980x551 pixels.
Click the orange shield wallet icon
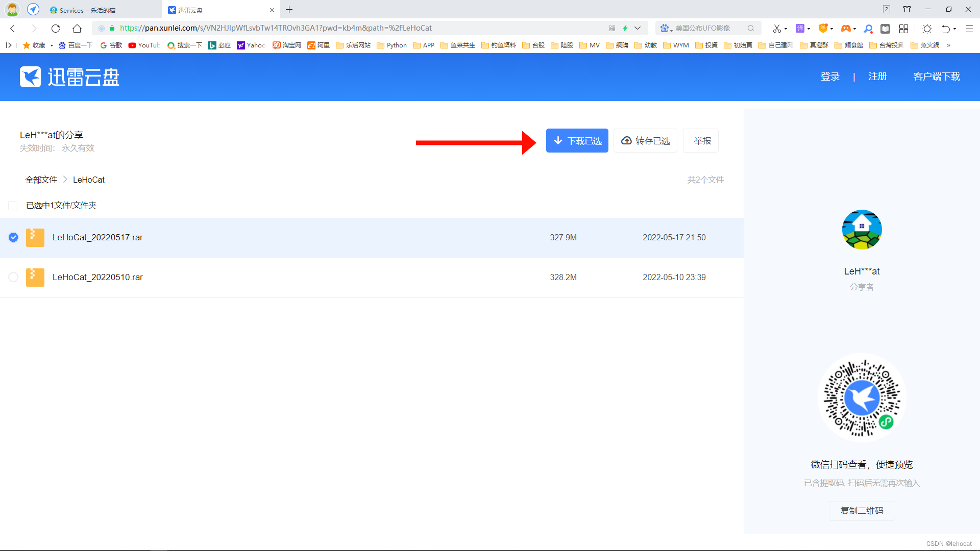[x=823, y=29]
